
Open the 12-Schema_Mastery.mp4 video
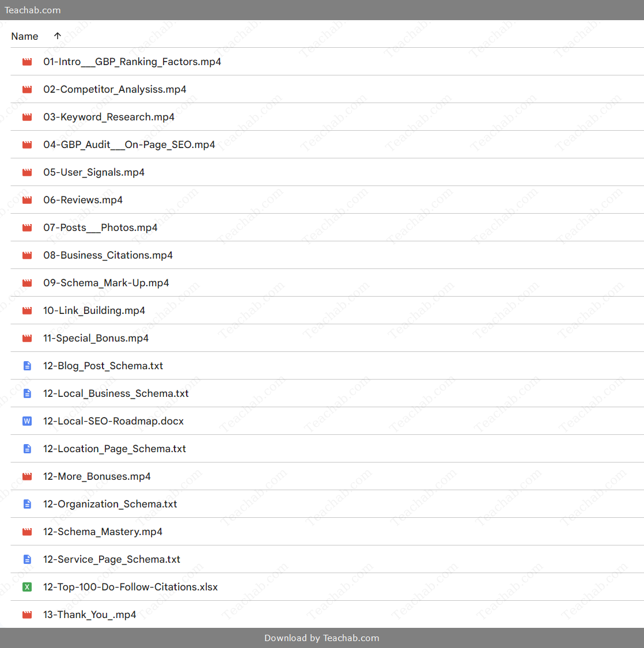click(x=103, y=532)
